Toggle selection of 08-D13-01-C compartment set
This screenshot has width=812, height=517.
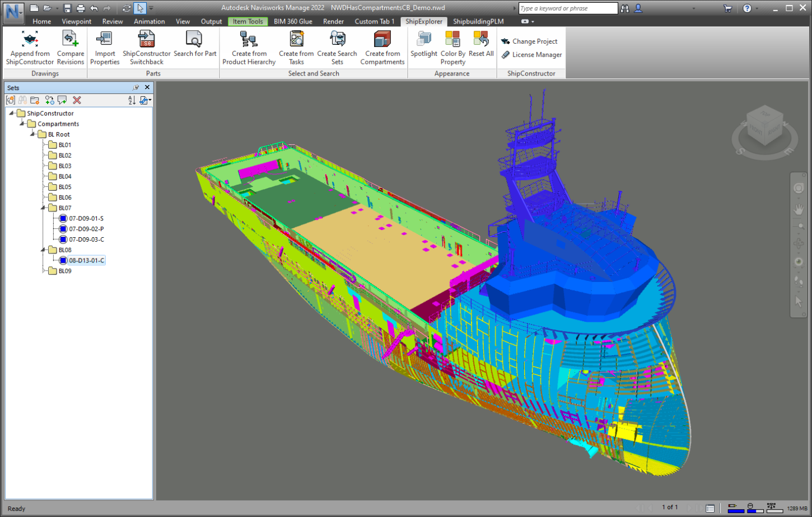pyautogui.click(x=63, y=260)
